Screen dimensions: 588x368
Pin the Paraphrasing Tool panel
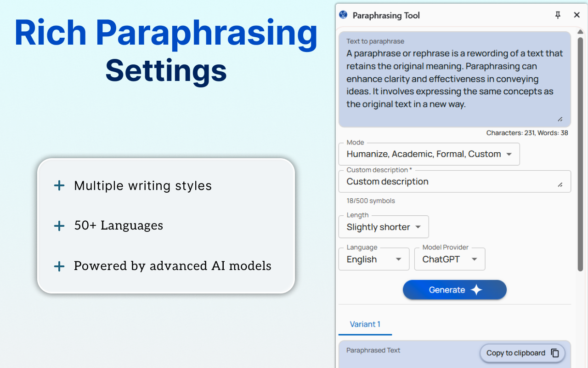[x=558, y=15]
